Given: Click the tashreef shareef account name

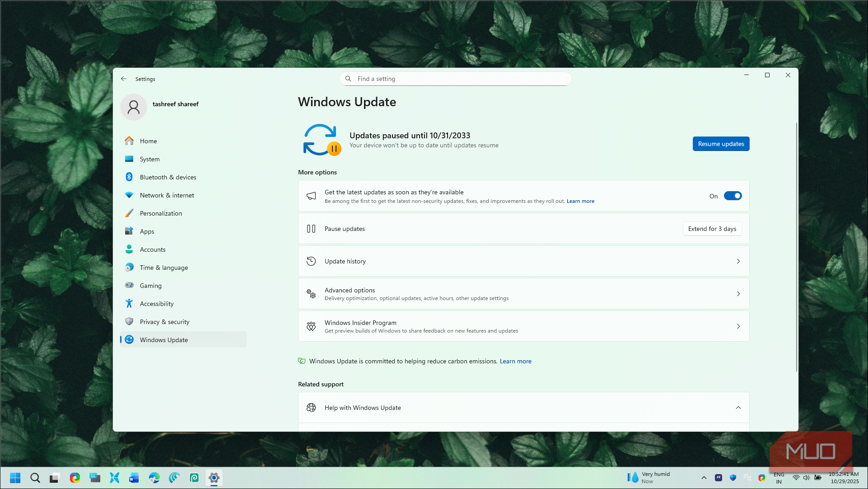Looking at the screenshot, I should point(175,104).
